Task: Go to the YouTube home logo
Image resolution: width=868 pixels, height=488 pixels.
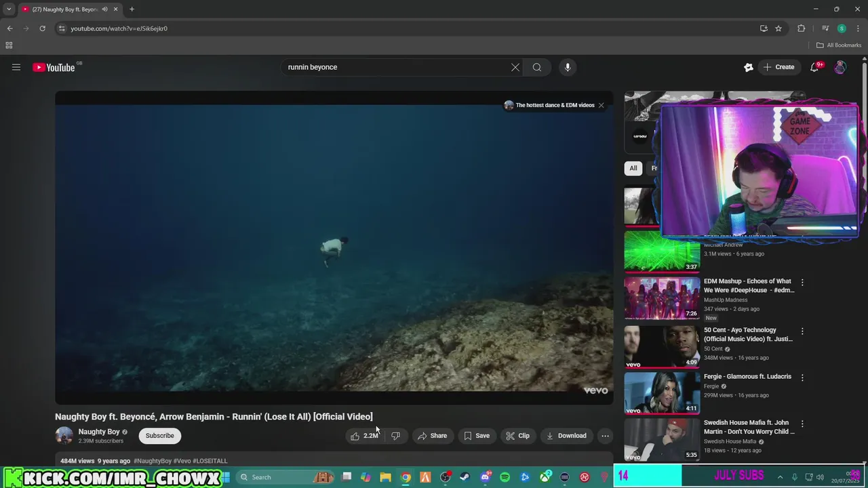Action: (54, 67)
